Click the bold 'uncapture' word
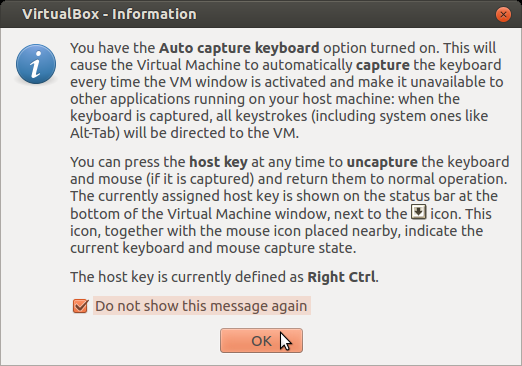Screen dimensions: 522x366 click(382, 162)
